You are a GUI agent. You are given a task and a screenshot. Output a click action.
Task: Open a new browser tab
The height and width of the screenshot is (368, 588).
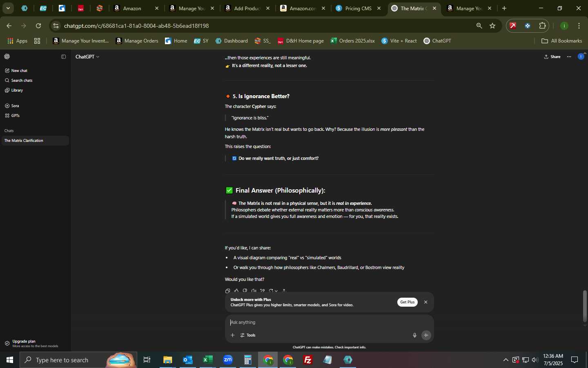504,8
